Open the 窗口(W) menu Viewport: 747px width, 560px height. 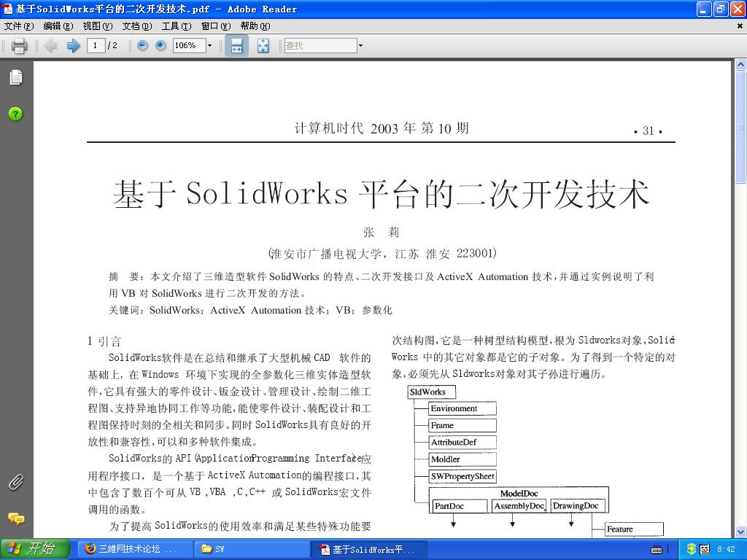pos(216,26)
